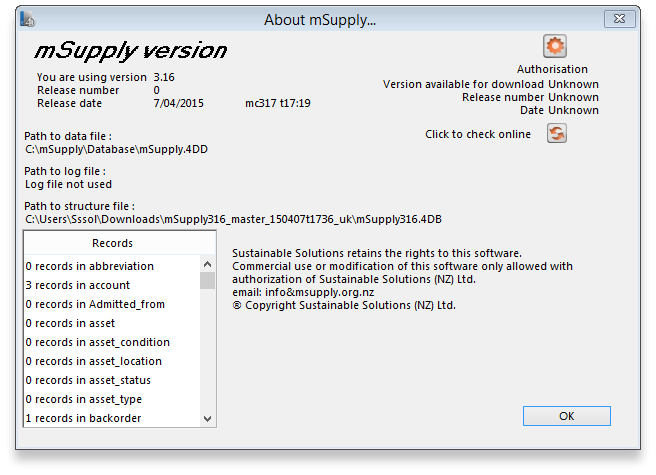Click the Authorisation gear icon
This screenshot has height=475, width=656.
click(x=555, y=46)
